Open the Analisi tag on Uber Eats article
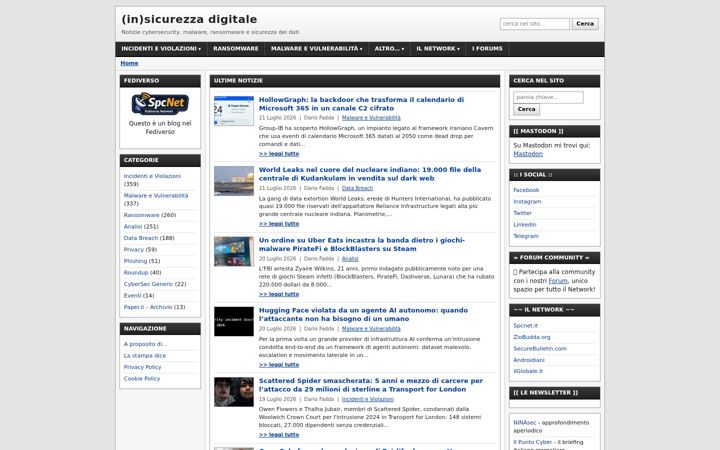 [350, 259]
